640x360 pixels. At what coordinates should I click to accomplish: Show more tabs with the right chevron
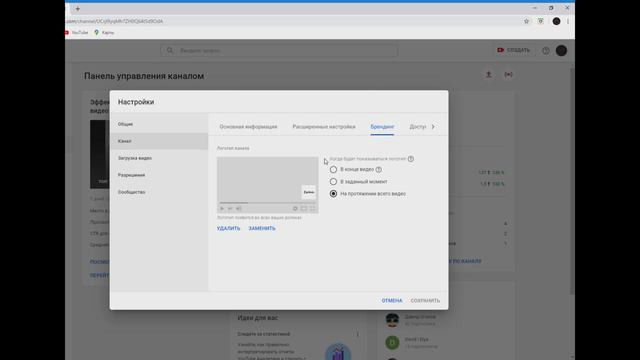pos(433,127)
